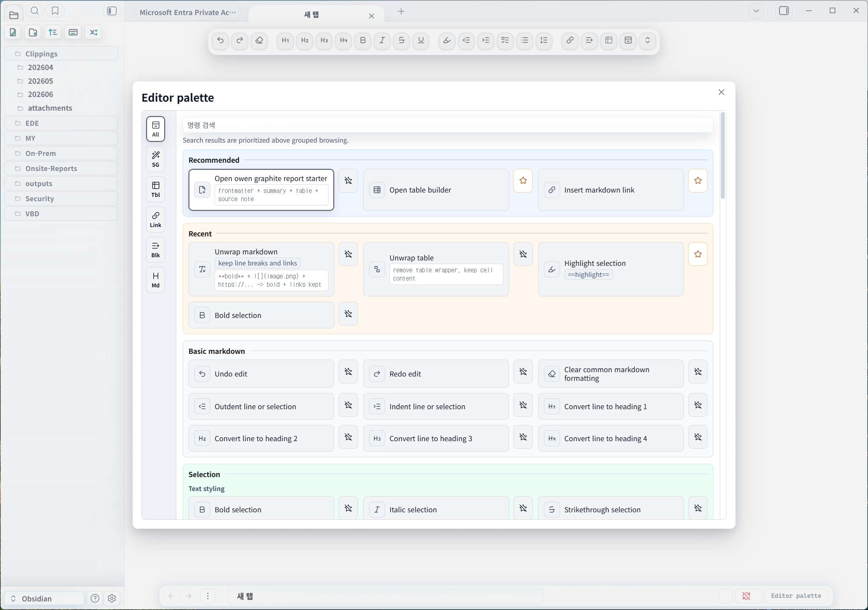Click the new folder icon in the sidebar
This screenshot has width=868, height=610.
tap(33, 32)
